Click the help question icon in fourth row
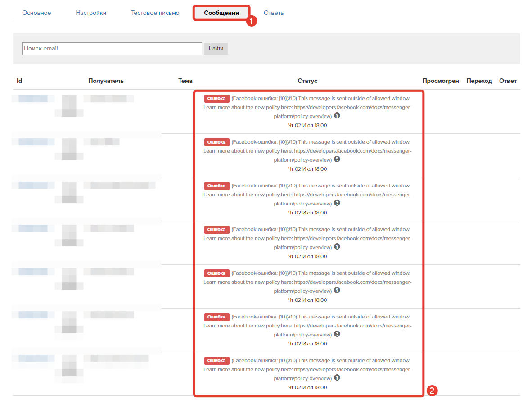This screenshot has width=532, height=400. [337, 246]
